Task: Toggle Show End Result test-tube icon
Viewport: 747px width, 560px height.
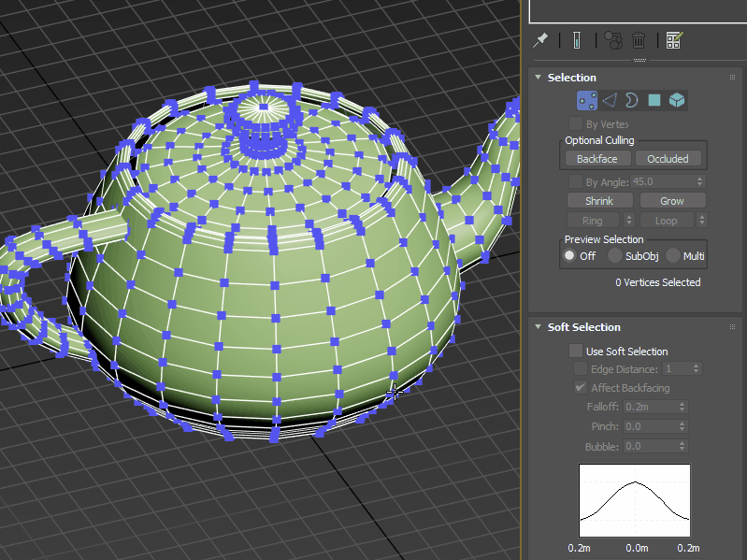Action: 577,40
